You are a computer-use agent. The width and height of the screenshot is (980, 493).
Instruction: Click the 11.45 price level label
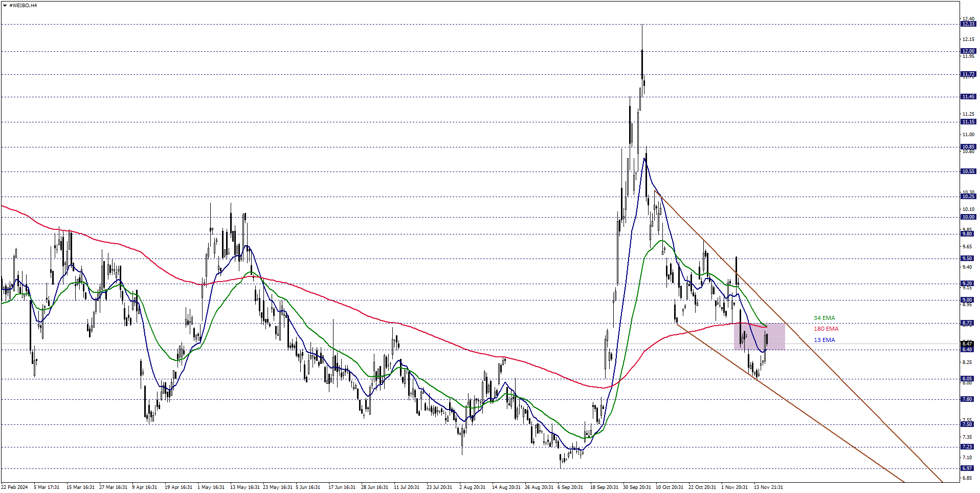pyautogui.click(x=968, y=97)
